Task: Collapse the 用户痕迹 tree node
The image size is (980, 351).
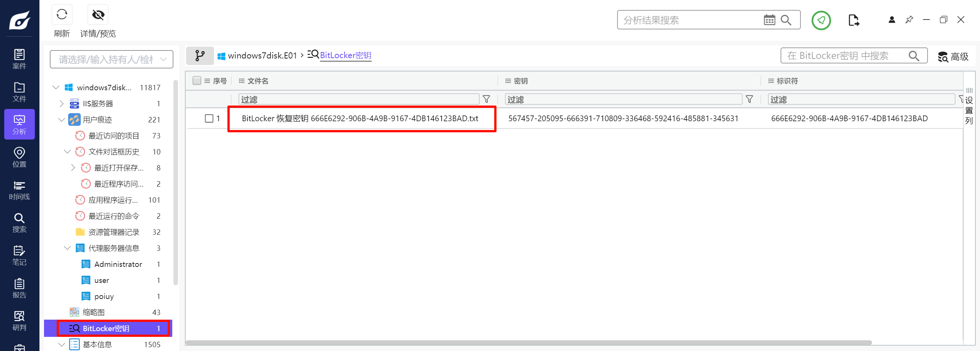Action: [x=62, y=120]
